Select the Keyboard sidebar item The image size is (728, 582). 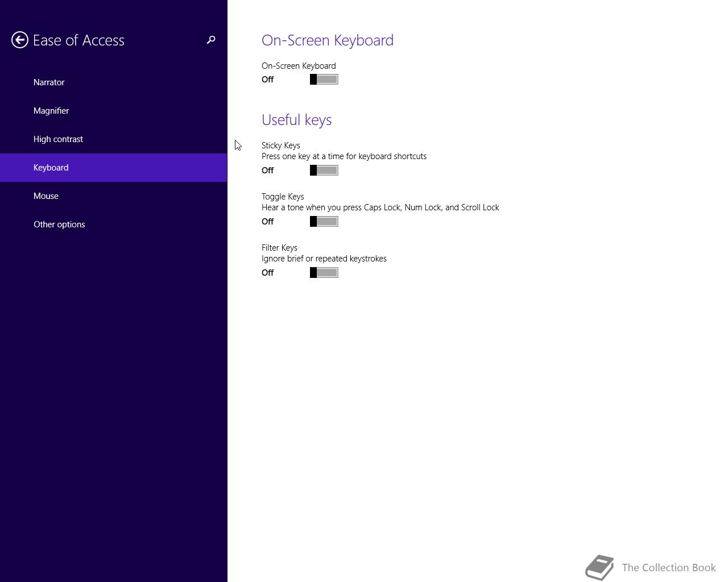point(114,168)
